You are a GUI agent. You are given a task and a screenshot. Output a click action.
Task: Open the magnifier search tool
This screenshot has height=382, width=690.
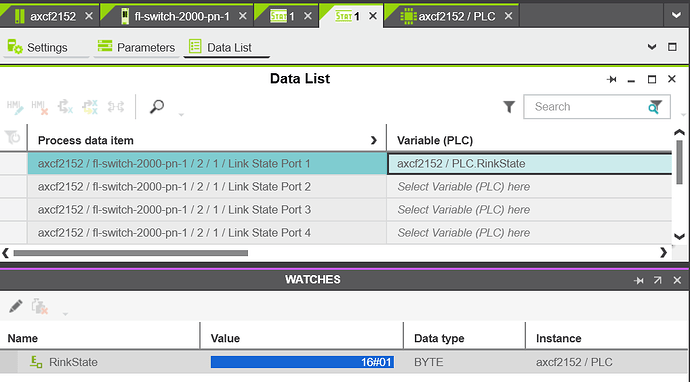157,107
